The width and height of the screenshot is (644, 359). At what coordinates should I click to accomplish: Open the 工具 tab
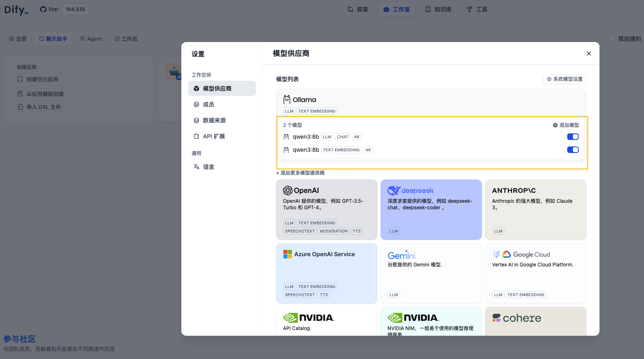tap(477, 9)
